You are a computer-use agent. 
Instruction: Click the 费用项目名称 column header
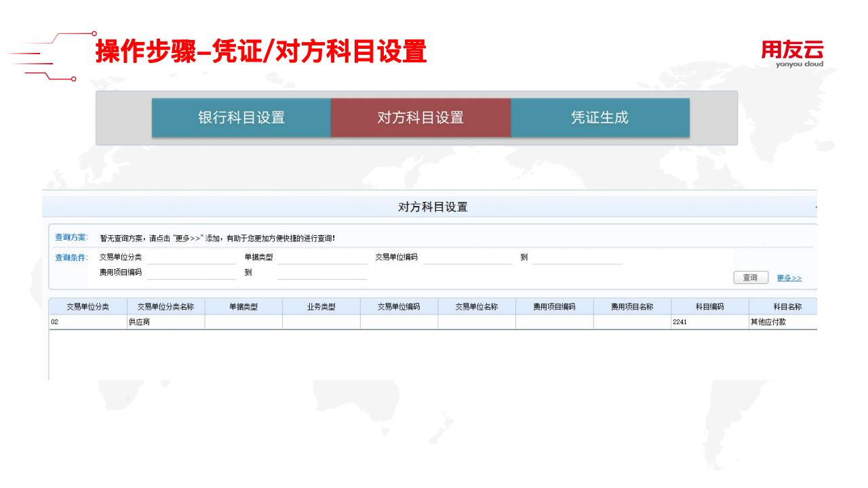pyautogui.click(x=633, y=306)
